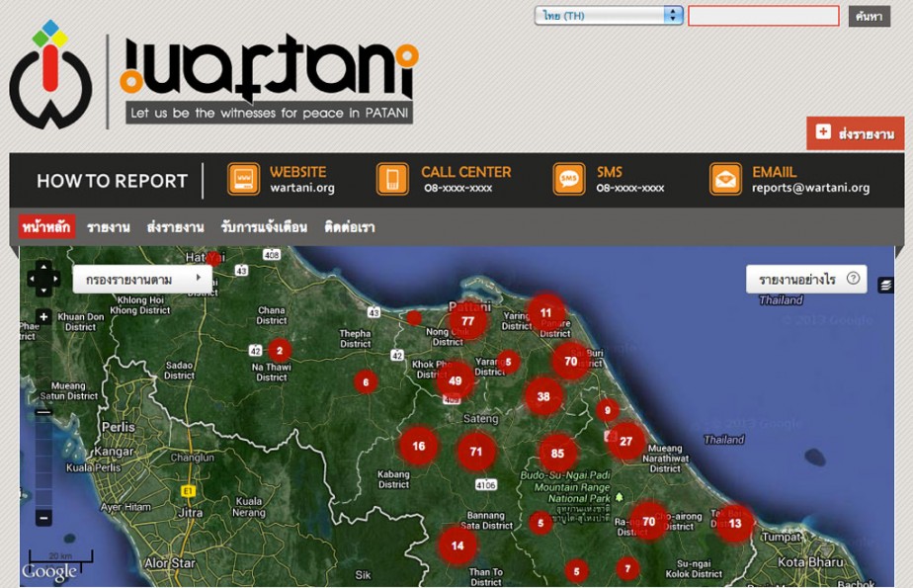This screenshot has width=913, height=588.
Task: Select the หน้าหลัก home tab
Action: pyautogui.click(x=46, y=226)
